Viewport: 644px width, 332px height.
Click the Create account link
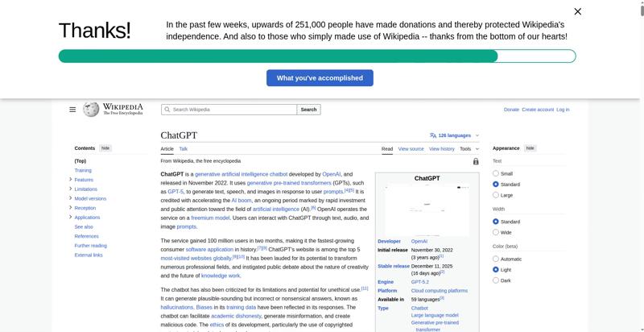(x=538, y=110)
